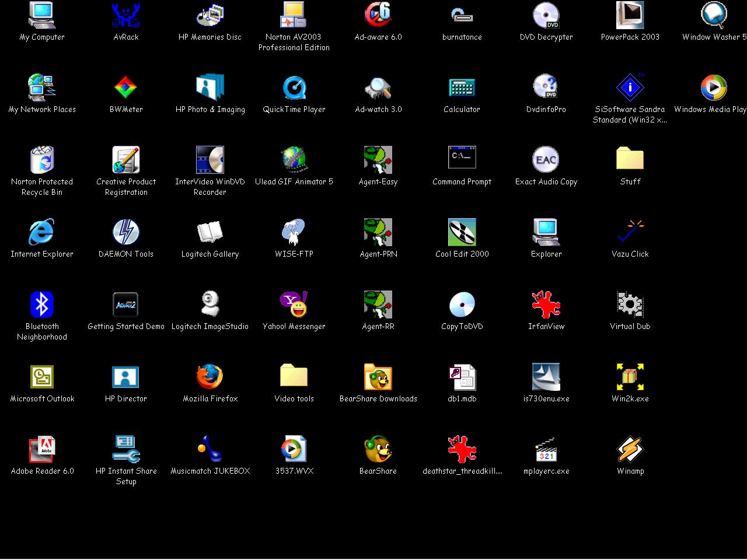This screenshot has height=560, width=747.
Task: Select the WISE-FTP icon
Action: tap(294, 232)
